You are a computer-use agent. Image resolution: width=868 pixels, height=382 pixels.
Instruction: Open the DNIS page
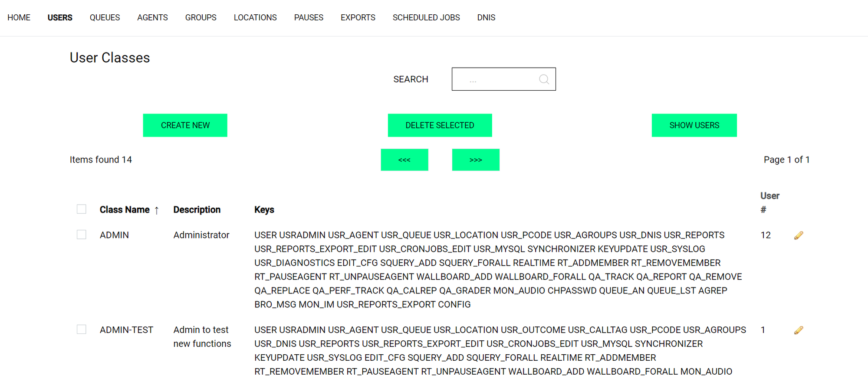[x=486, y=18]
